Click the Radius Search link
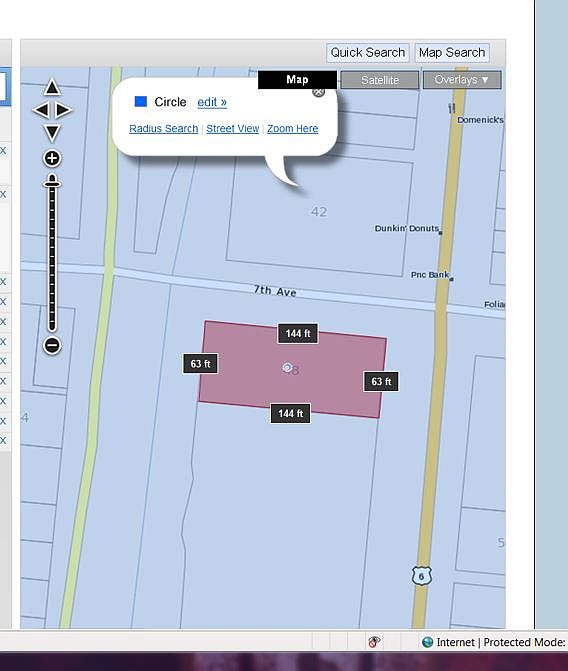The image size is (568, 671). click(164, 129)
